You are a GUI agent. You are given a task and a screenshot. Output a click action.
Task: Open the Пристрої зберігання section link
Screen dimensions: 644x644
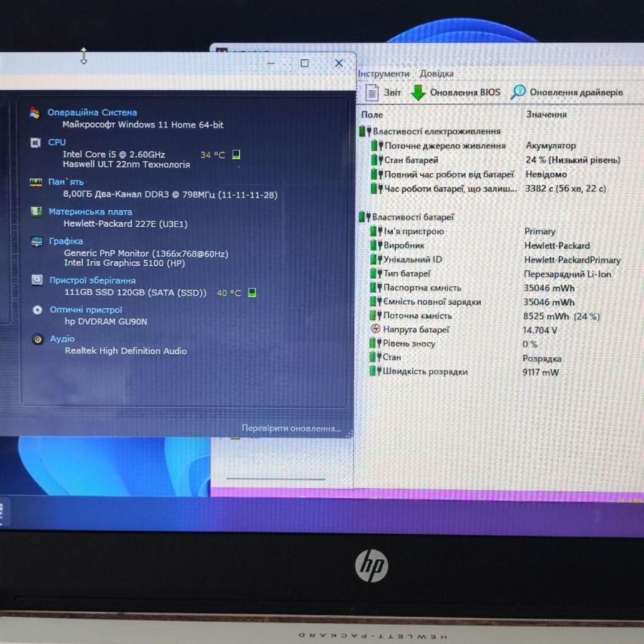[x=92, y=280]
